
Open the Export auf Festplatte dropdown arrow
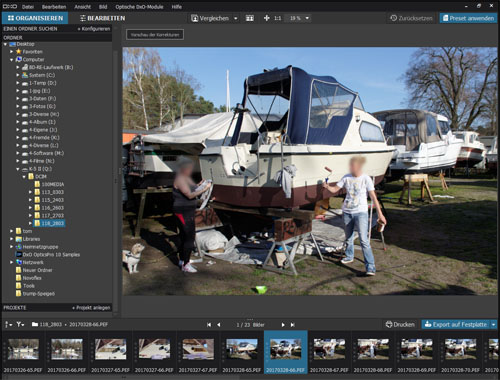point(494,324)
